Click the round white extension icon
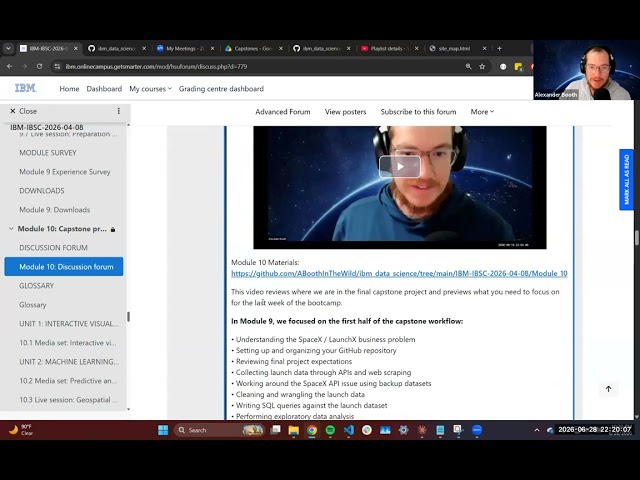Viewport: 640px width, 480px height. pyautogui.click(x=503, y=67)
